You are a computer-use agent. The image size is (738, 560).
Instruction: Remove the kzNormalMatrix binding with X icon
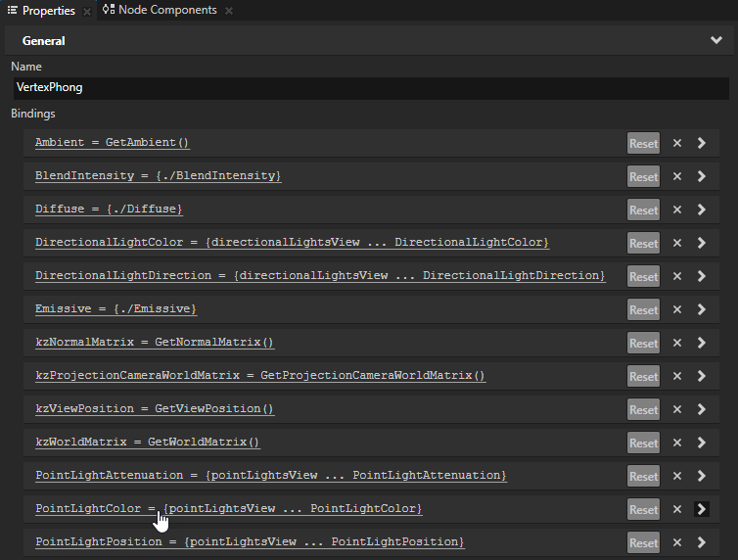(x=676, y=343)
